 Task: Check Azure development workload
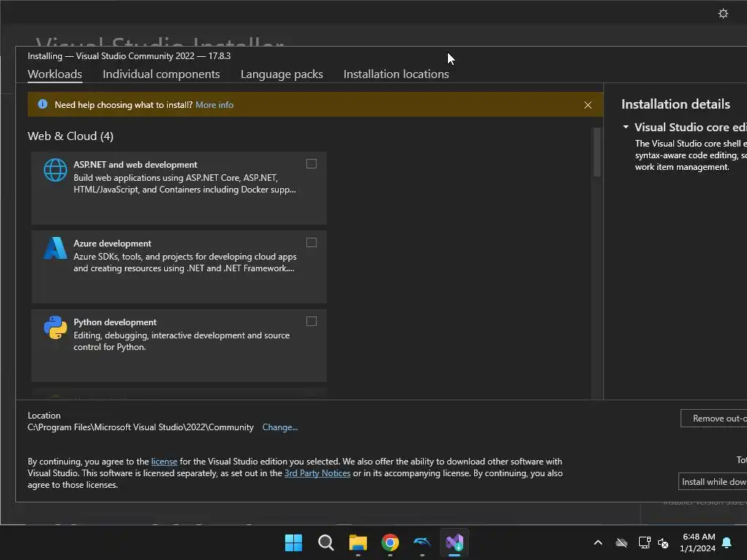pos(311,242)
